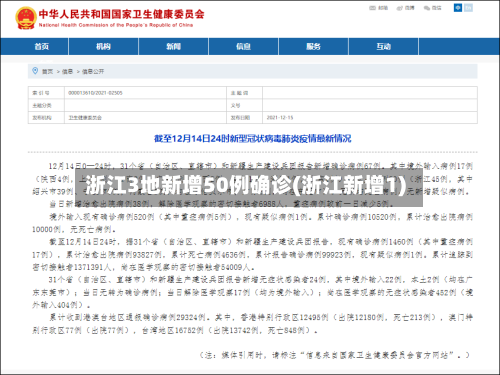The width and height of the screenshot is (500, 375).
Task: Open the 新闻 navigation tab
Action: coord(173,46)
